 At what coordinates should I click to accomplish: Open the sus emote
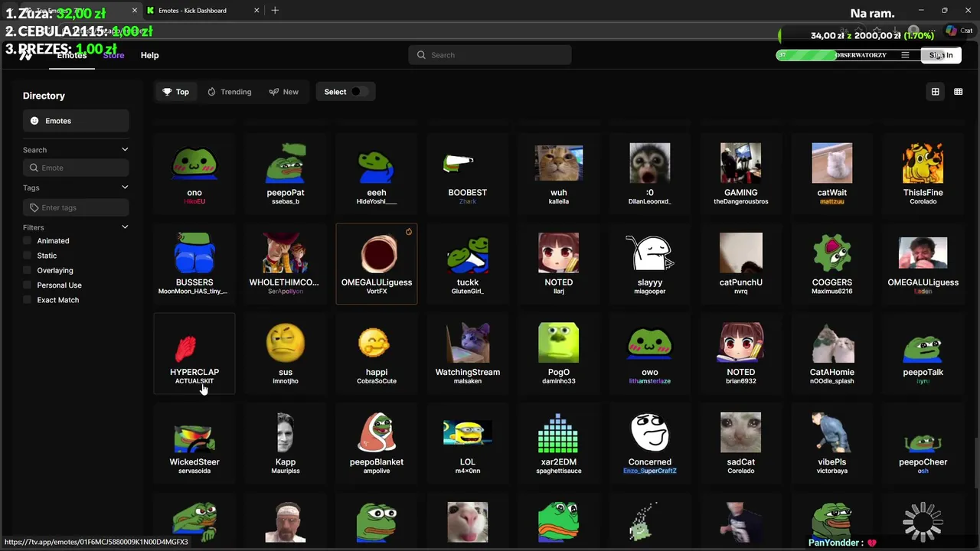point(286,353)
